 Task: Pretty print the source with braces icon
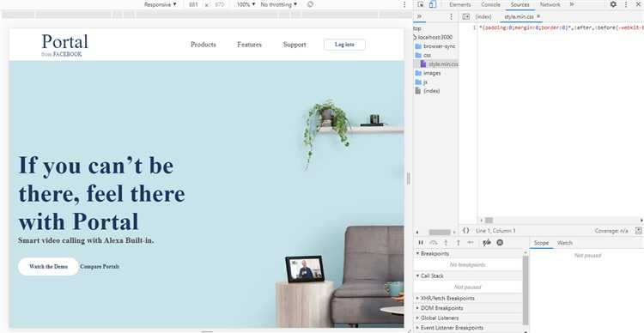(x=465, y=231)
